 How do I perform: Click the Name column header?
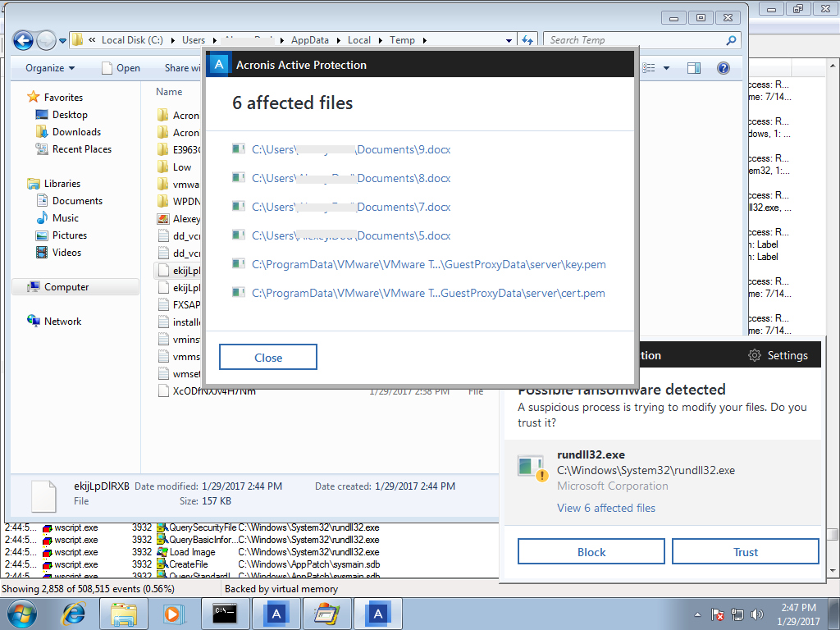coord(169,92)
